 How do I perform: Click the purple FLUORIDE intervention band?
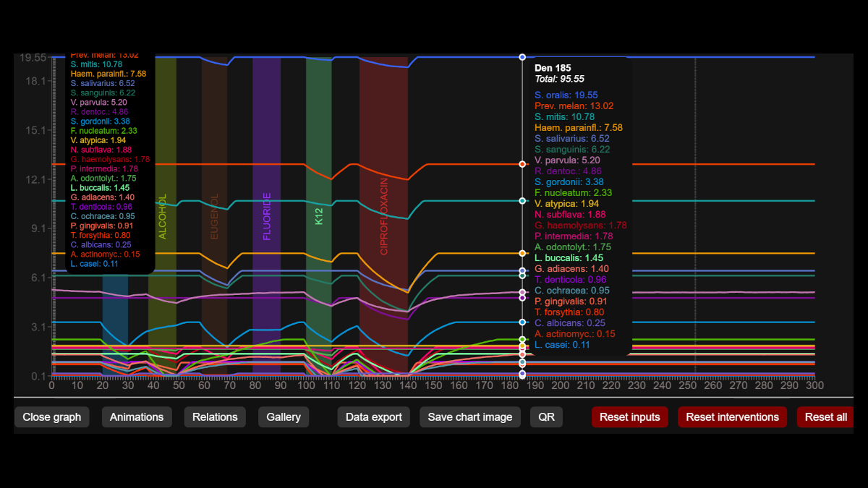point(267,217)
